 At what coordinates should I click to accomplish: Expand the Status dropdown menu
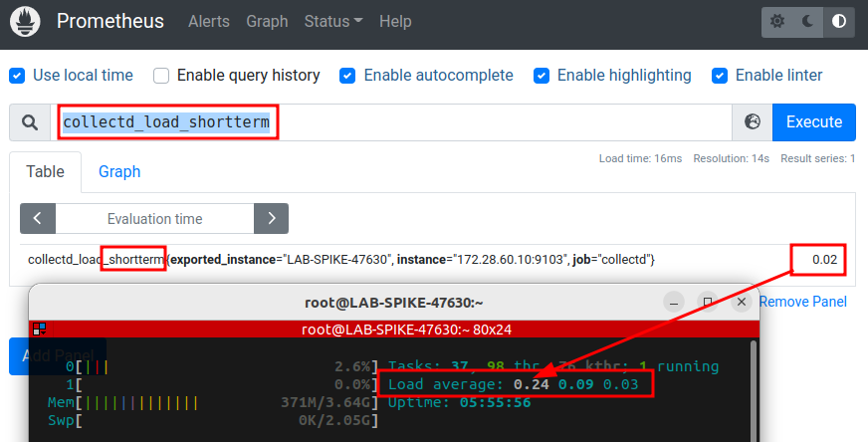coord(333,22)
